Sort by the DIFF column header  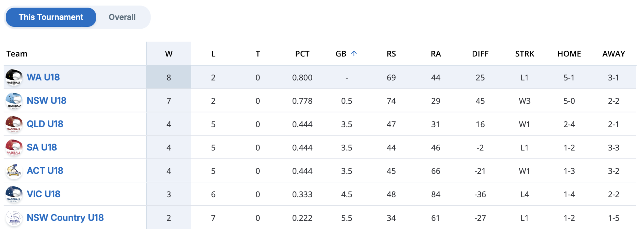(x=480, y=54)
